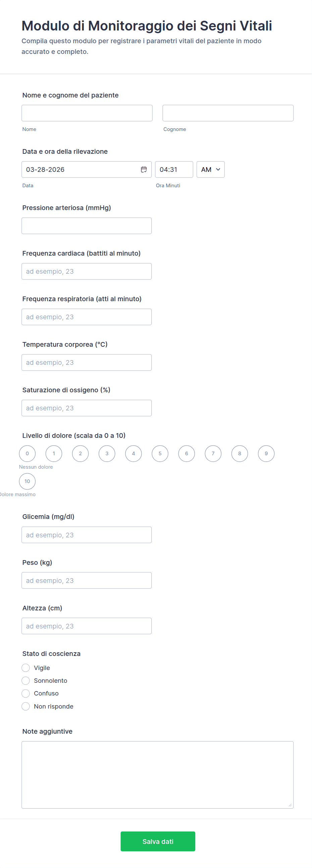This screenshot has height=868, width=312.
Task: Select the Non risponde option
Action: coord(25,706)
